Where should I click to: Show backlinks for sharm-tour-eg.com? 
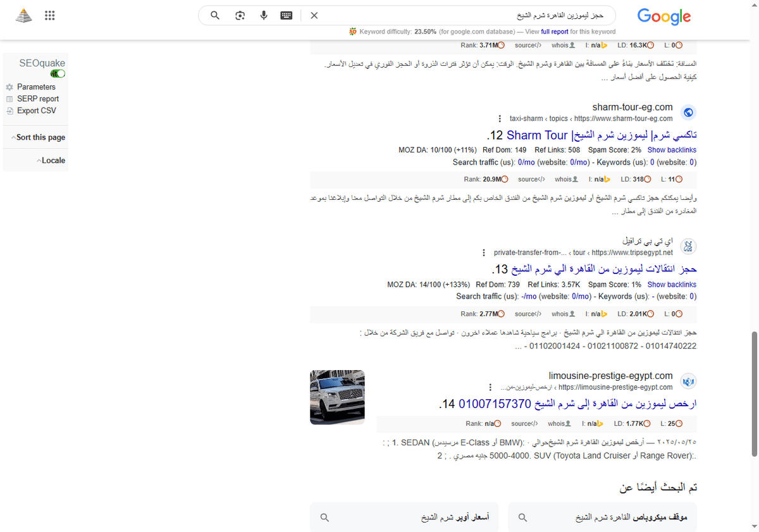671,149
